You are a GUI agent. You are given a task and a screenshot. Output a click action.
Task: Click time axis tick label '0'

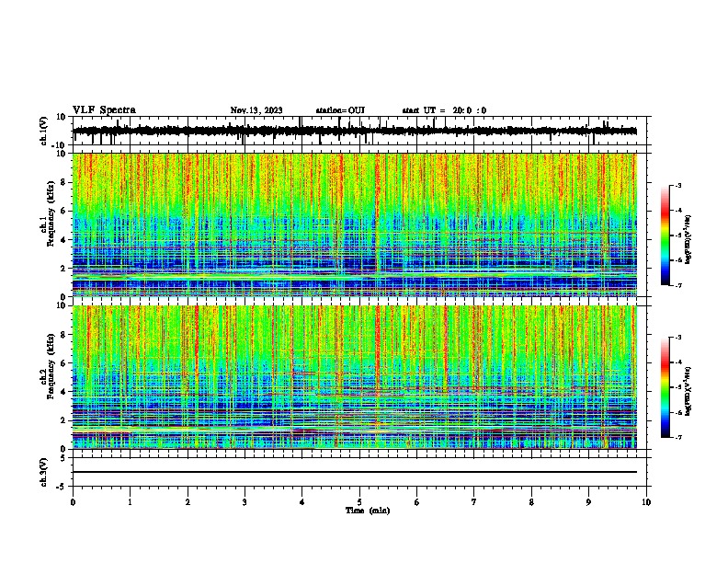coord(73,502)
